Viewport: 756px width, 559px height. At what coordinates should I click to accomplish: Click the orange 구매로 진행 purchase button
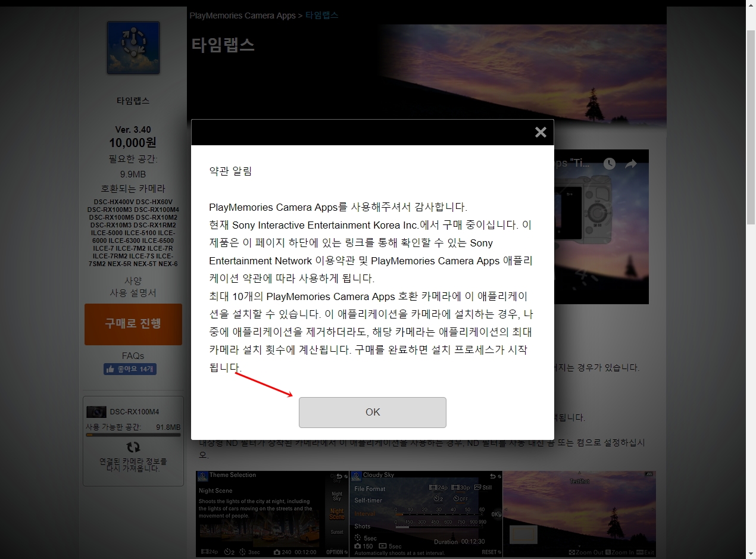133,324
